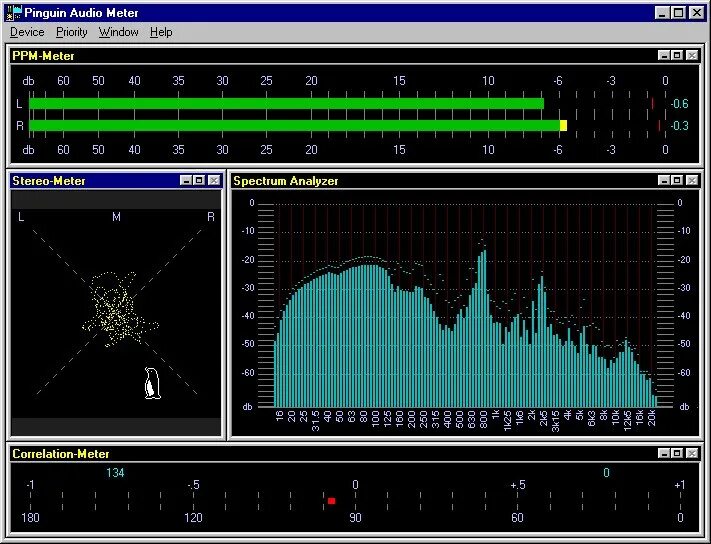
Task: Click the Pinguin Audio Meter title bar icon
Action: (13, 13)
